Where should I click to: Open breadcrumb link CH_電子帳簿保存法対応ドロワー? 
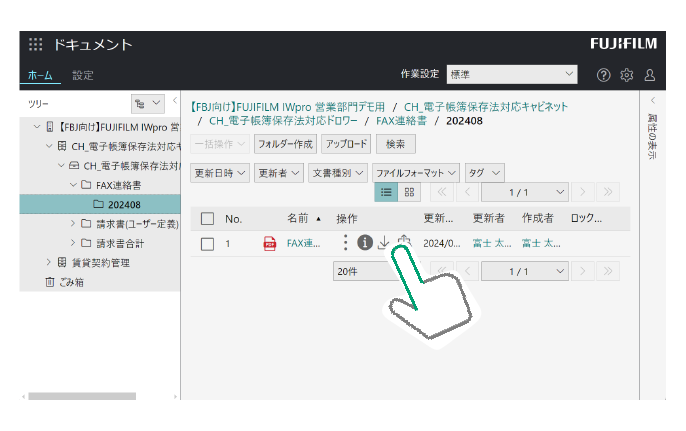pyautogui.click(x=283, y=121)
